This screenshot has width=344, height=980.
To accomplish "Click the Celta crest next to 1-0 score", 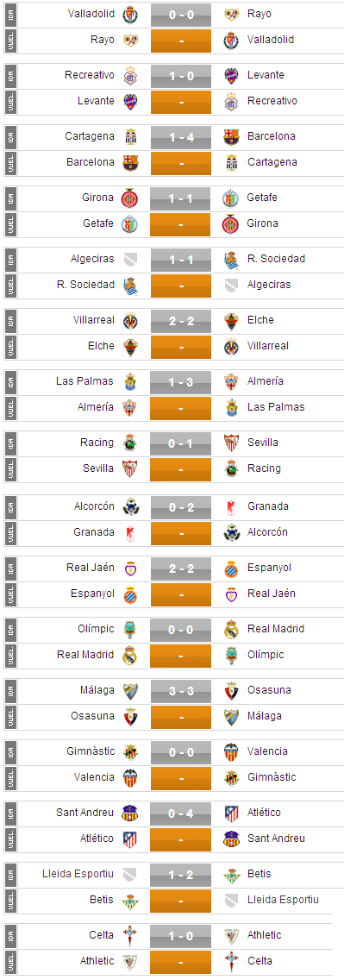I will click(130, 936).
